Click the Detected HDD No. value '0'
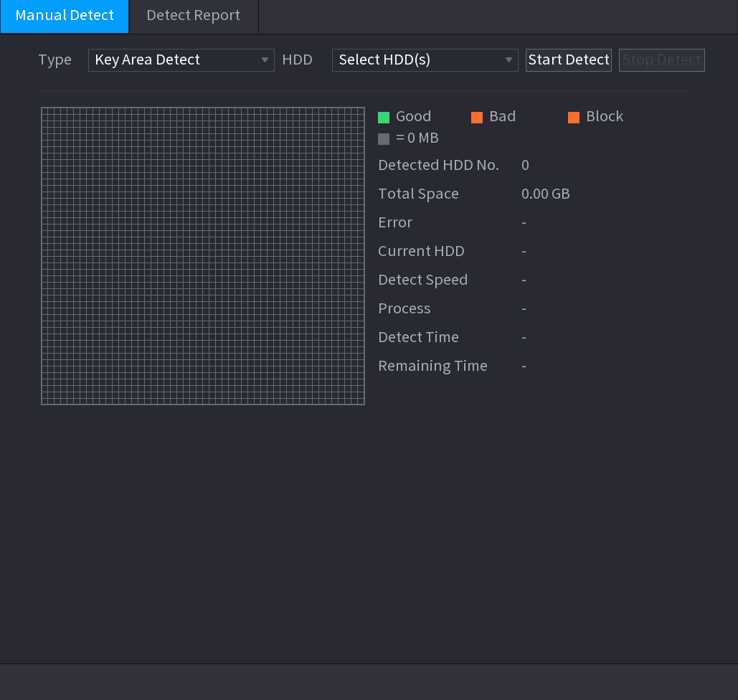738x700 pixels. click(525, 165)
